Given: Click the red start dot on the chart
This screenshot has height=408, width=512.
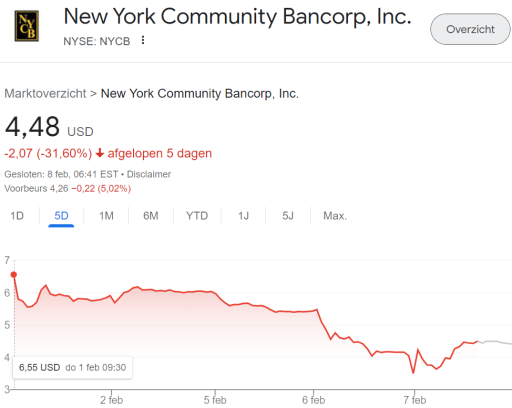Looking at the screenshot, I should click(14, 275).
